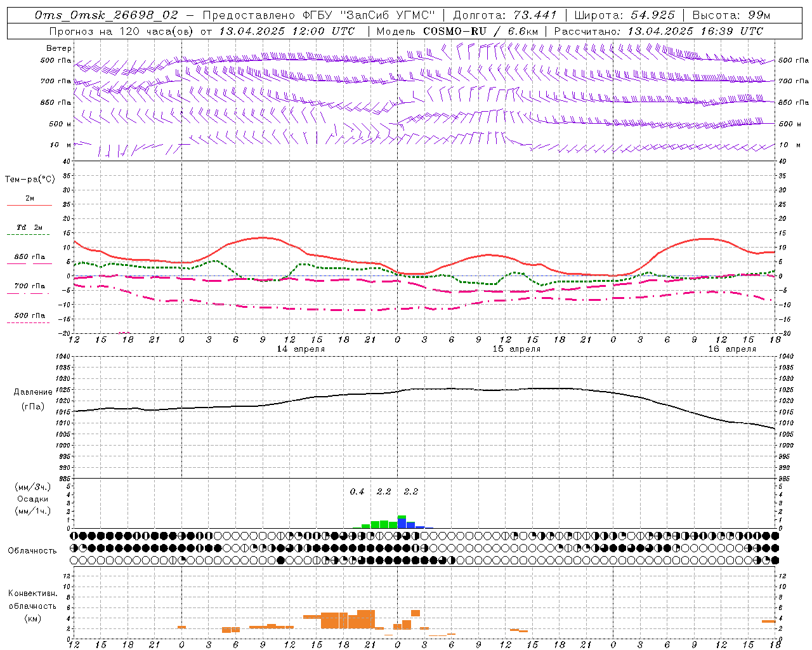Select the Прогноз на 120 часа(ов) forecast text

pyautogui.click(x=122, y=31)
